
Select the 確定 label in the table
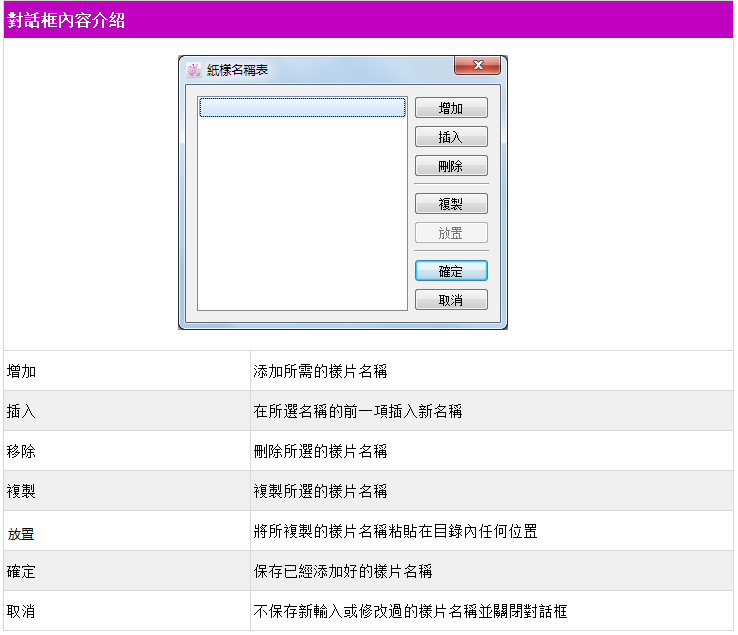[21, 571]
